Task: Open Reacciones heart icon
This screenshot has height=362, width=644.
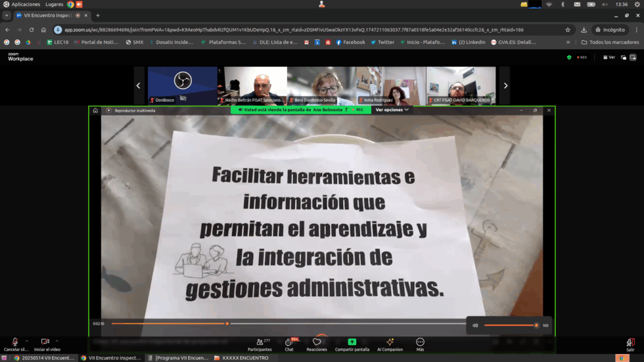Action: click(317, 343)
